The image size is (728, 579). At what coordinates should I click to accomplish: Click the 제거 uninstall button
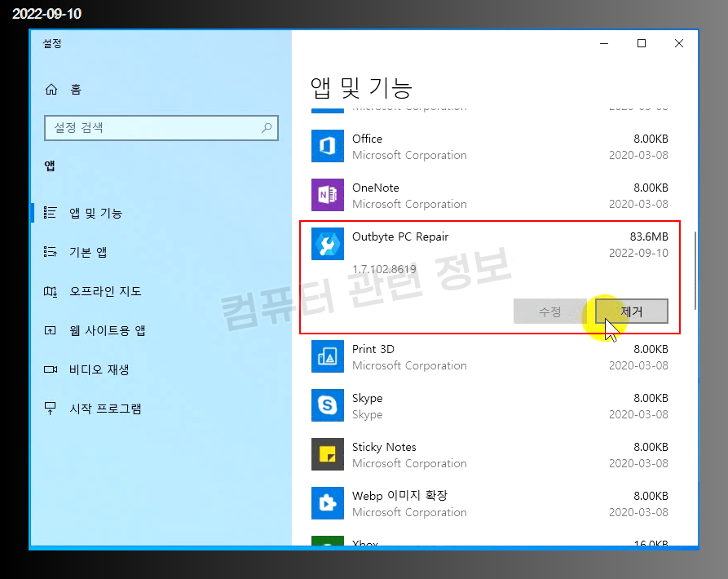[x=632, y=311]
